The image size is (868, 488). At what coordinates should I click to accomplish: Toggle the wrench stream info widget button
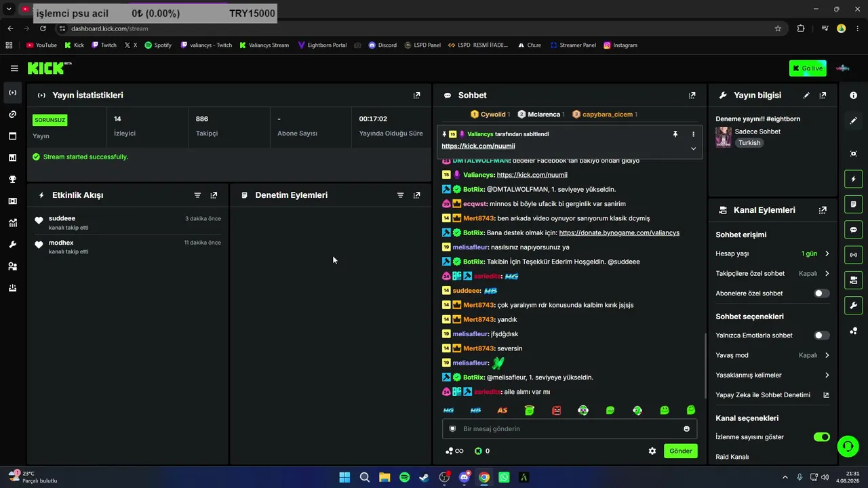(853, 306)
